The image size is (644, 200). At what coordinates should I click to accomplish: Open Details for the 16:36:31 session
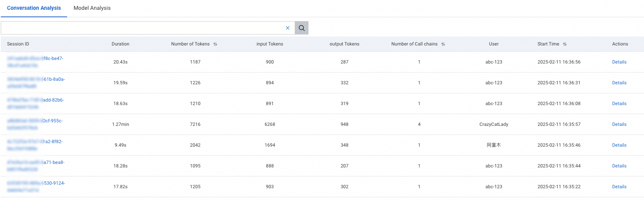[619, 83]
